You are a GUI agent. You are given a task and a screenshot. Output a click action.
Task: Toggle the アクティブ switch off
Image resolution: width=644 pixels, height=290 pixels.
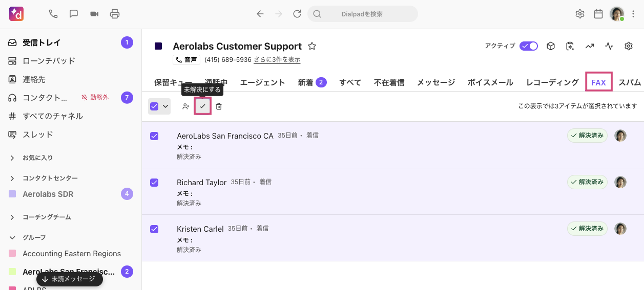click(x=528, y=46)
